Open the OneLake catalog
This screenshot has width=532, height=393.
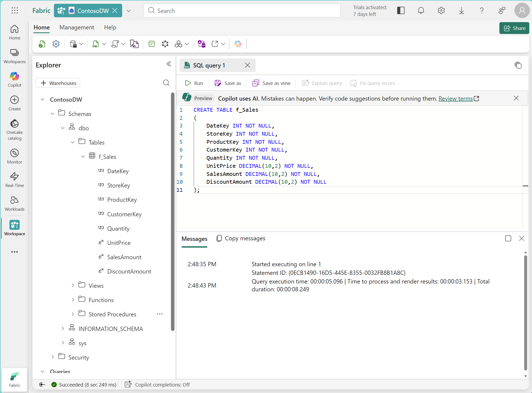point(14,129)
